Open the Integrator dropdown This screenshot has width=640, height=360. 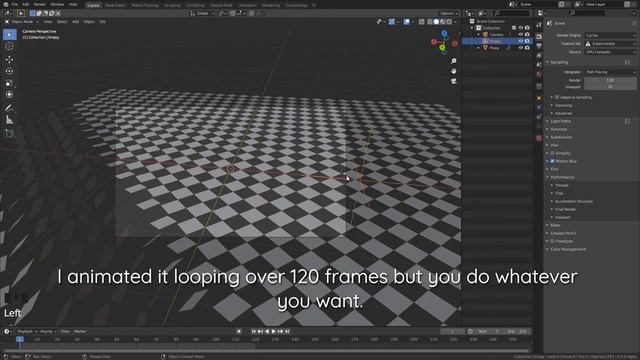(x=610, y=72)
